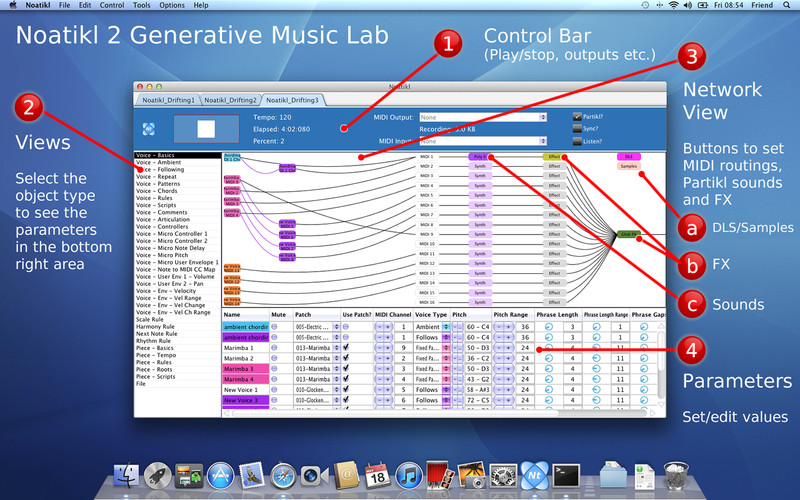The height and width of the screenshot is (500, 800).
Task: Open the Options menu
Action: click(172, 5)
